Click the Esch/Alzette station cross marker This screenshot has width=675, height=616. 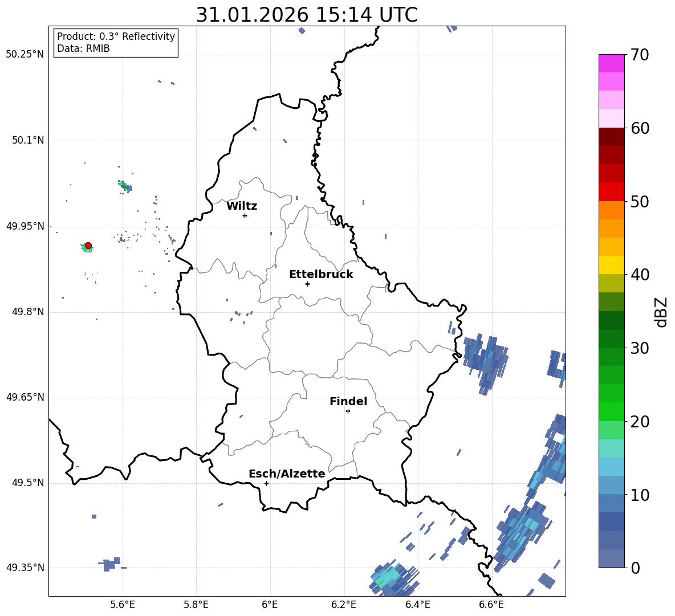266,483
